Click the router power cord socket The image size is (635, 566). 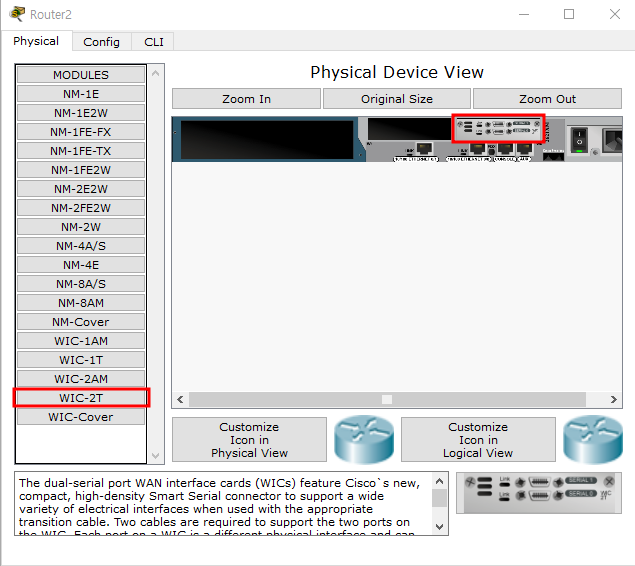click(612, 140)
